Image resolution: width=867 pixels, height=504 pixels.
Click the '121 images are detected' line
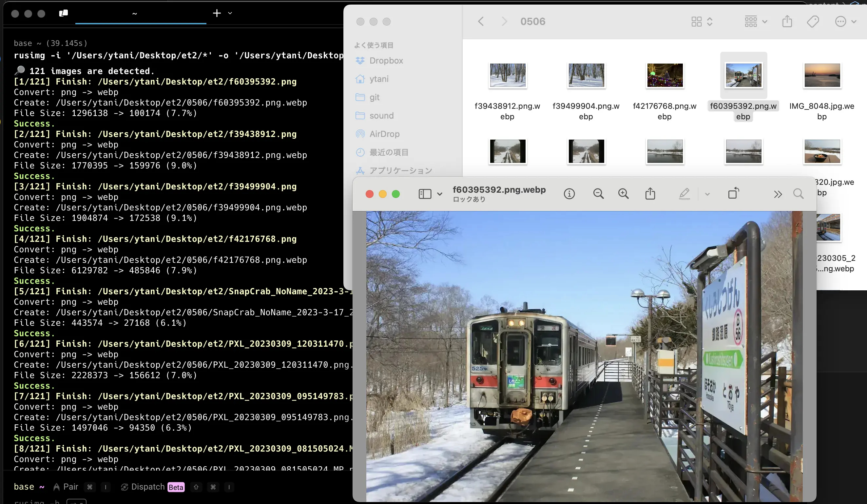pos(84,71)
